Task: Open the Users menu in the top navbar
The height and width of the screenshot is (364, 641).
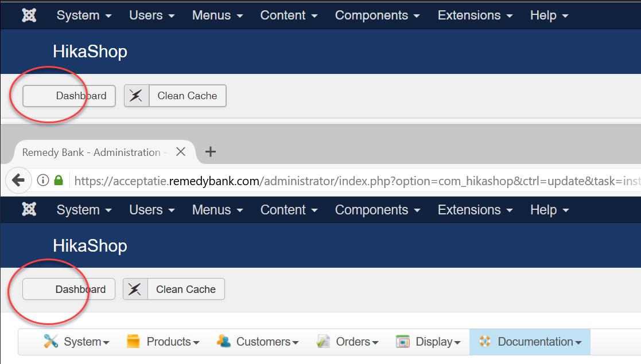Action: coord(151,15)
